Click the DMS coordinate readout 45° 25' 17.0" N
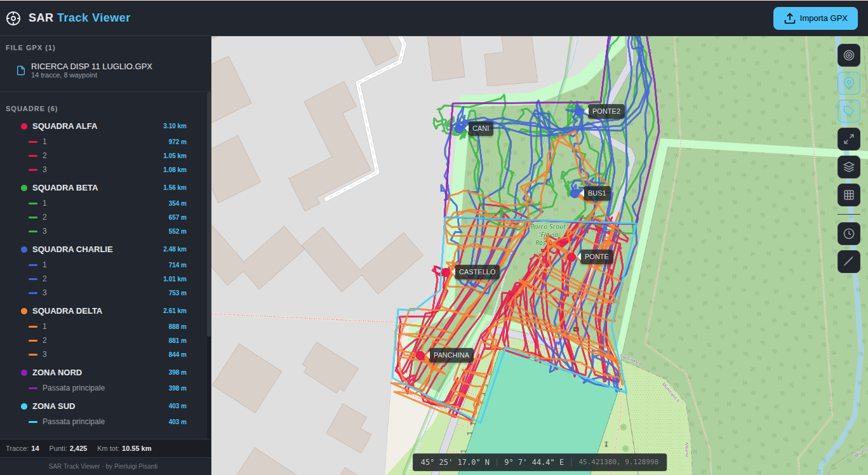Viewport: 868px width, 475px height. (x=455, y=462)
